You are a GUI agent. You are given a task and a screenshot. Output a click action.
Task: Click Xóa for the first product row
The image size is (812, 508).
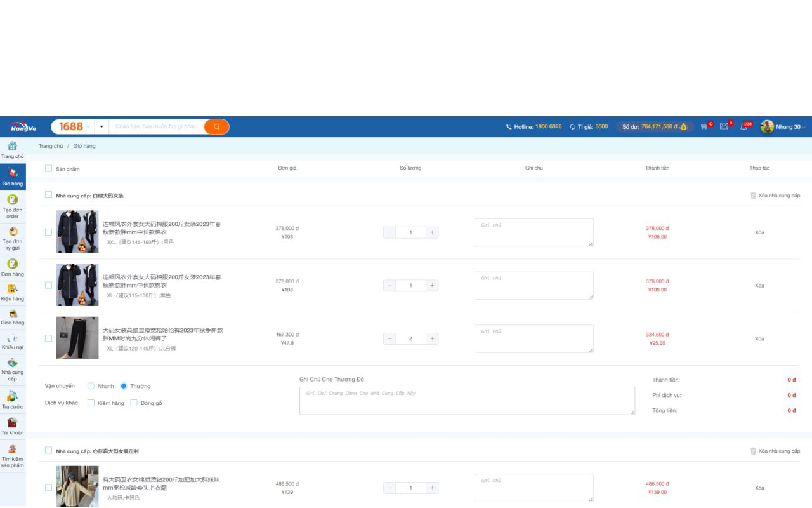[x=759, y=232]
